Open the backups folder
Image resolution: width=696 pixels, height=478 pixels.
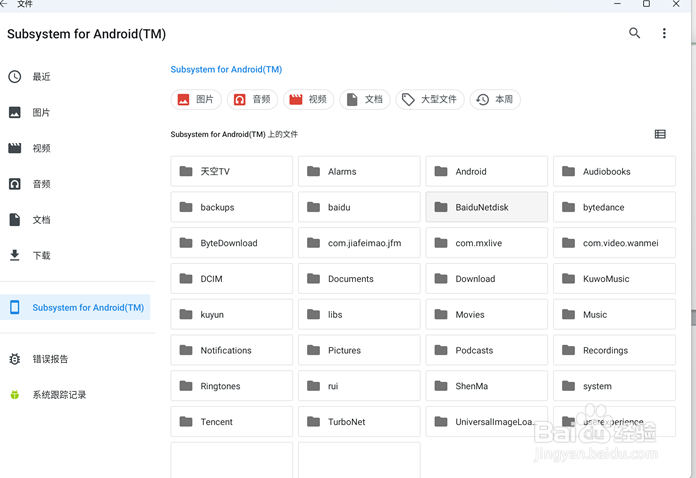(232, 207)
